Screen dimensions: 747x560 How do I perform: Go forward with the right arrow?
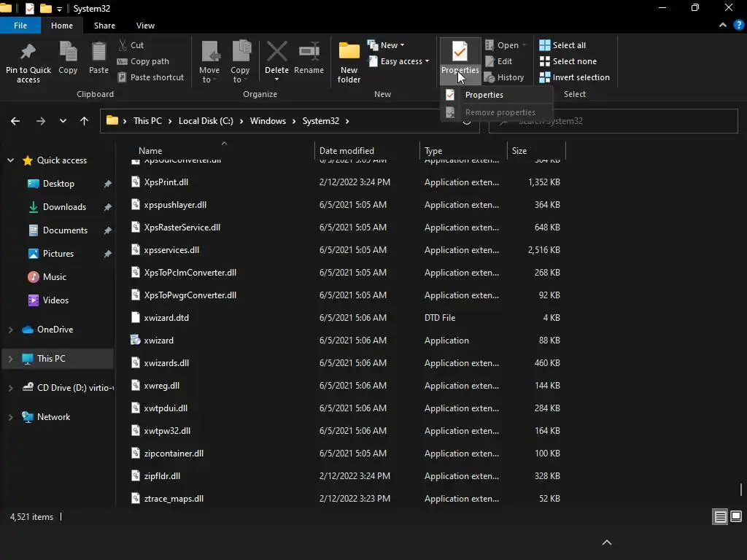click(41, 121)
